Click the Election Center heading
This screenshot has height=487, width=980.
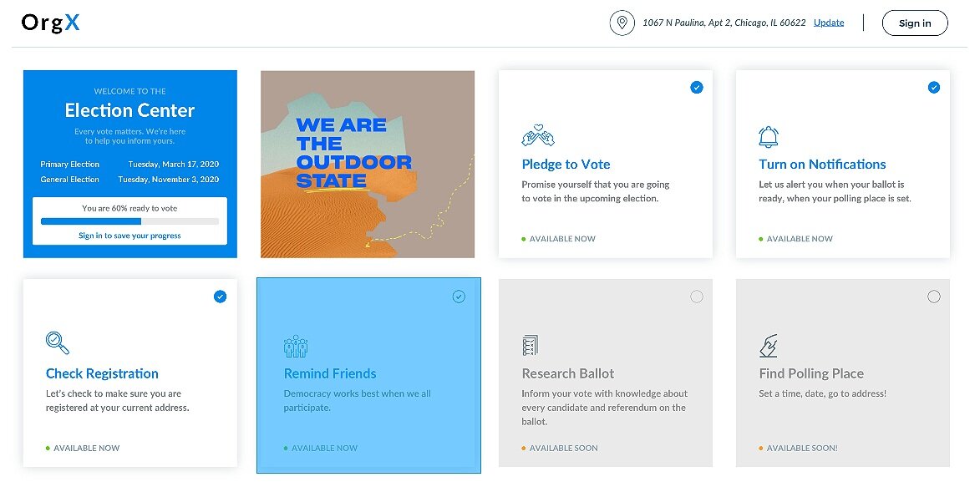(130, 110)
